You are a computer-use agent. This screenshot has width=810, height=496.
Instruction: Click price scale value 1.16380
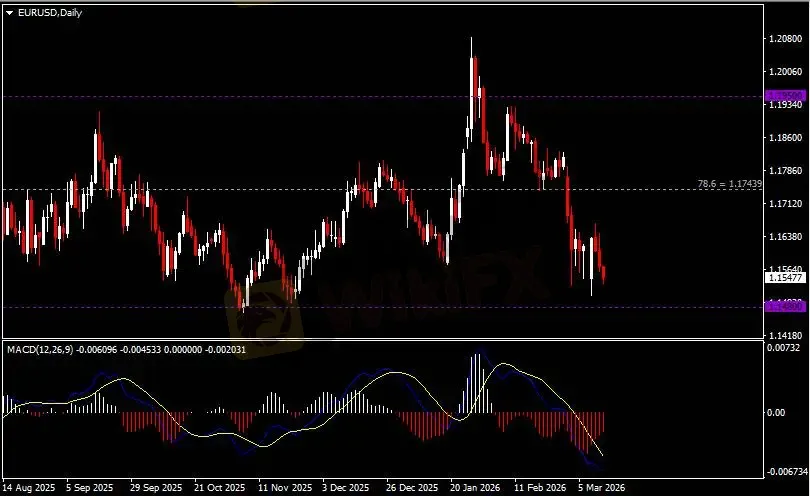point(785,237)
